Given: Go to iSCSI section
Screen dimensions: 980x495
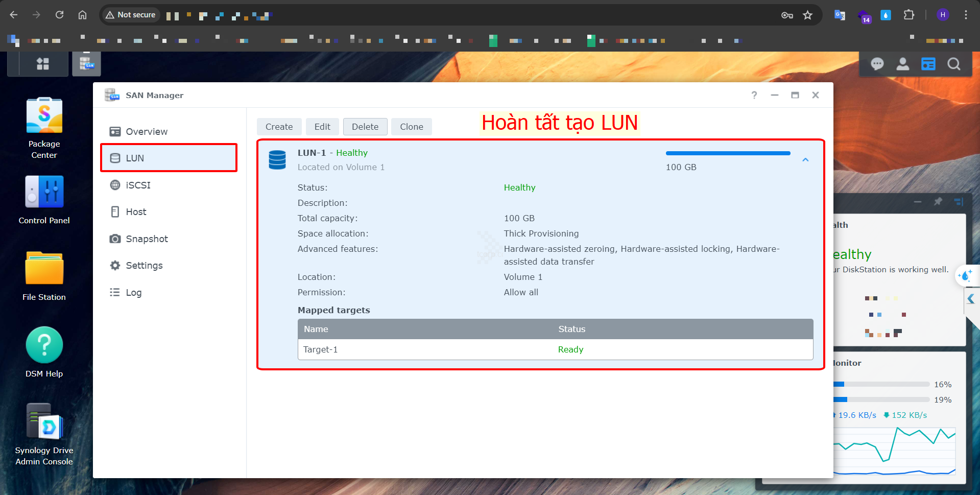Looking at the screenshot, I should (x=138, y=185).
